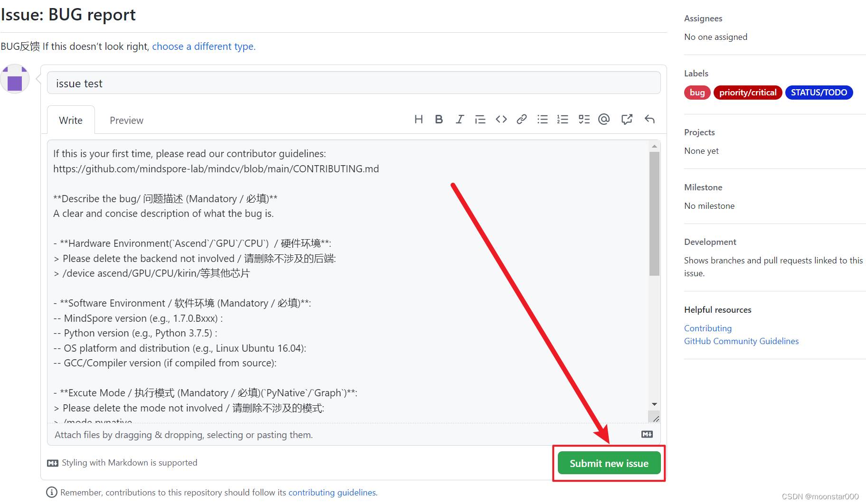The width and height of the screenshot is (866, 504).
Task: Open the contributing guidelines link
Action: 333,492
